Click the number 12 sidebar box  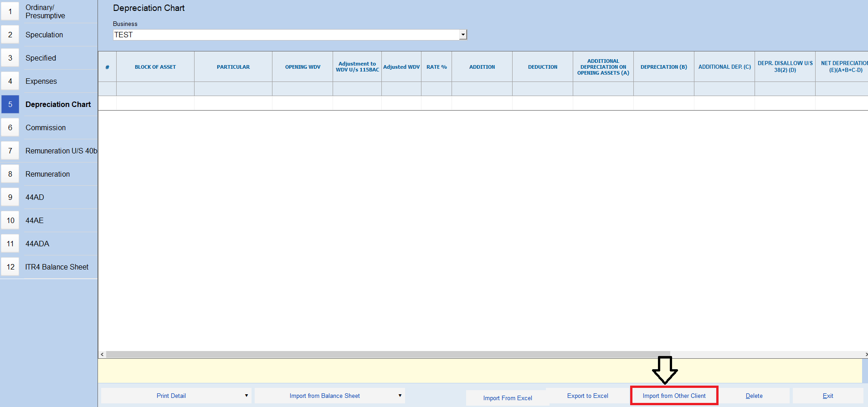(10, 267)
